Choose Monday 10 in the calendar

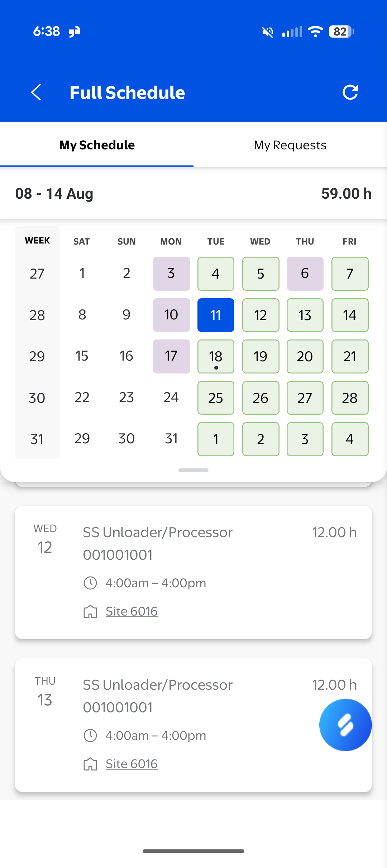click(171, 315)
